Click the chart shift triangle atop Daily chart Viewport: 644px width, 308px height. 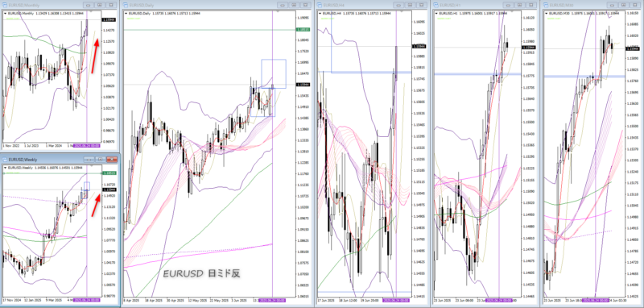[277, 11]
